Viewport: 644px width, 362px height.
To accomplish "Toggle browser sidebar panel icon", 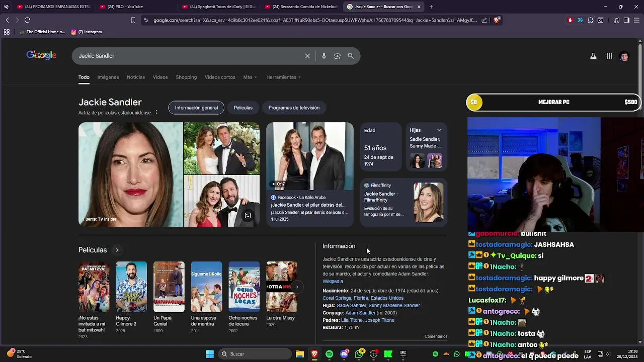I will click(626, 20).
